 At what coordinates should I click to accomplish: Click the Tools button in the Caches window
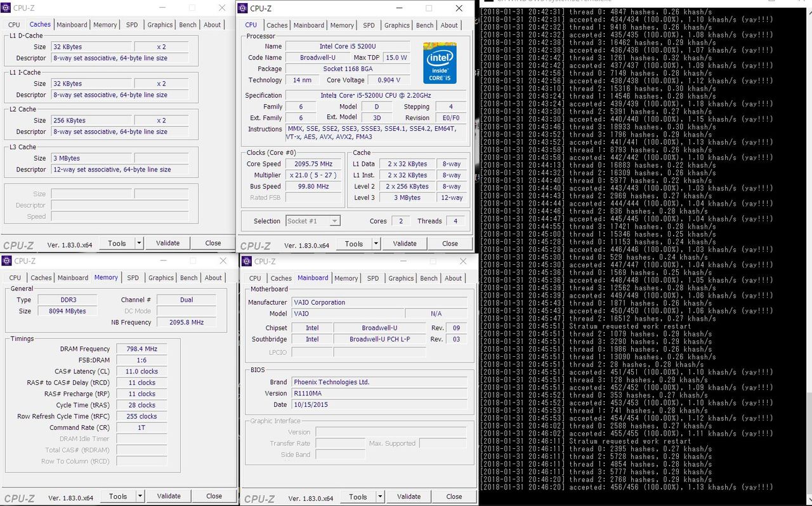click(117, 243)
